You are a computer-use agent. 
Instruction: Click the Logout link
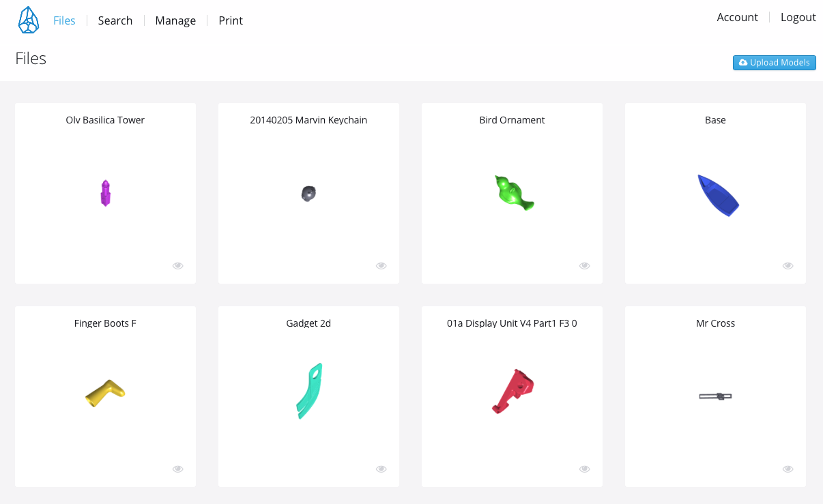[798, 17]
